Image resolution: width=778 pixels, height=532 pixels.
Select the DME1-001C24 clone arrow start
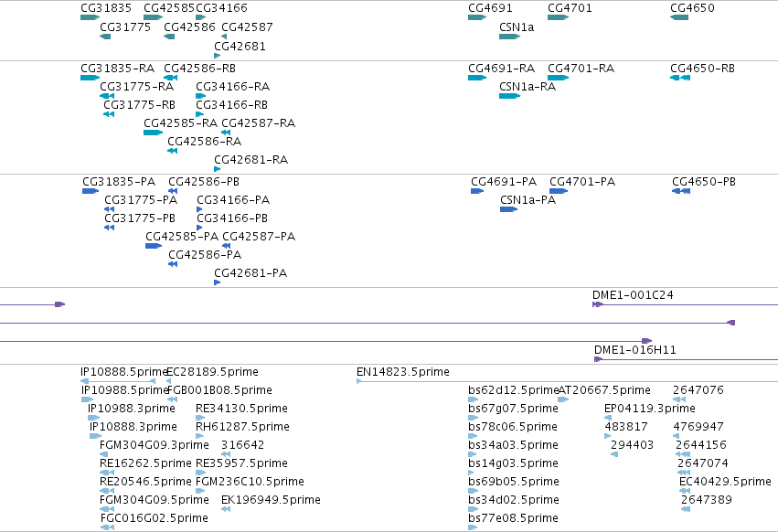point(597,304)
